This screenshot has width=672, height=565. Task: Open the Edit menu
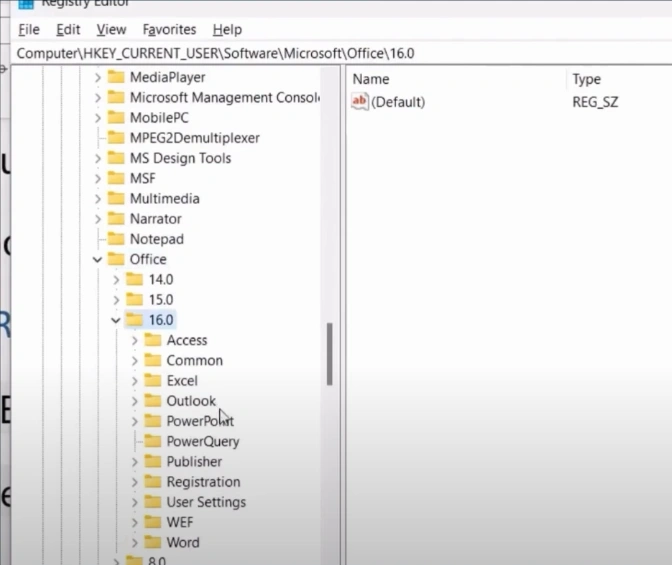click(68, 30)
